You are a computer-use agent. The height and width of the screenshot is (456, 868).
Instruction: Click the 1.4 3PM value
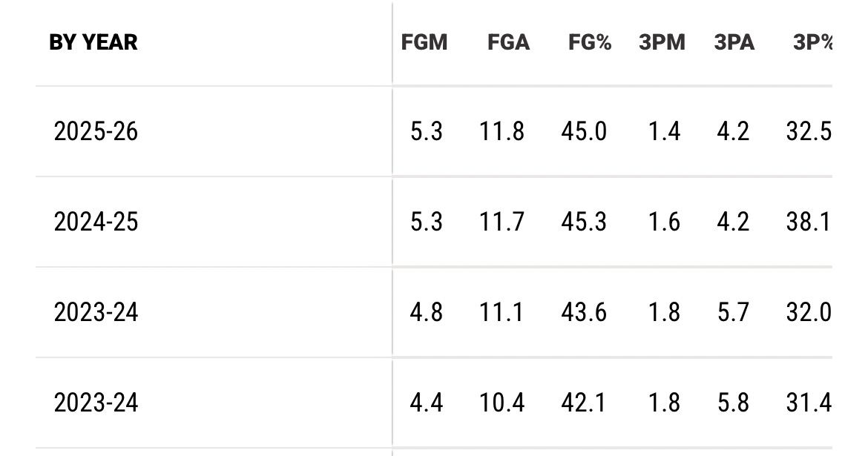(x=664, y=132)
